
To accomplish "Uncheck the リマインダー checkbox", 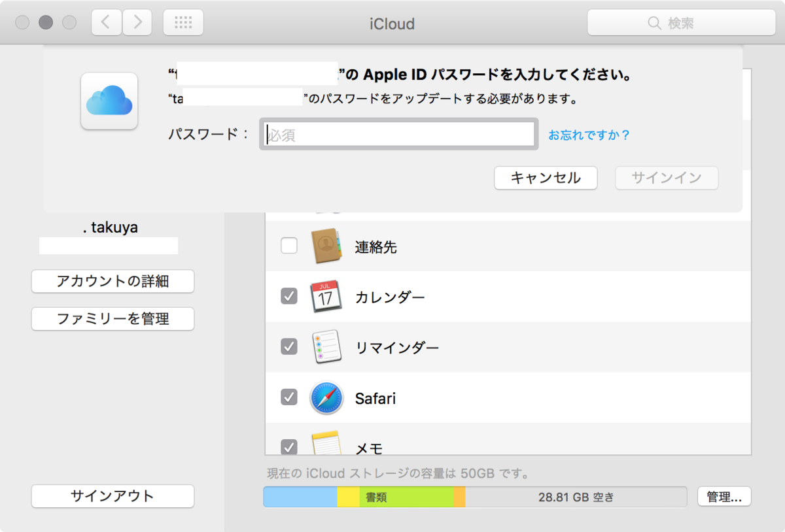I will tap(288, 346).
